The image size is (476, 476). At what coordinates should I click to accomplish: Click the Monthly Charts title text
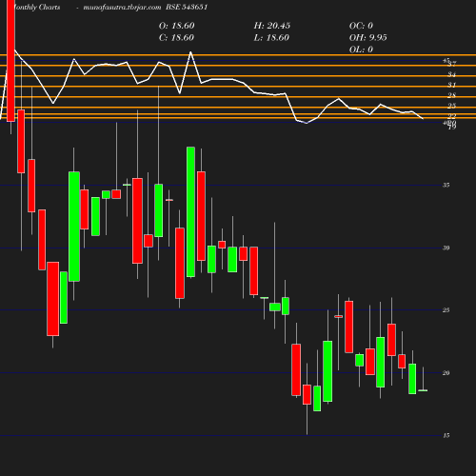(37, 8)
